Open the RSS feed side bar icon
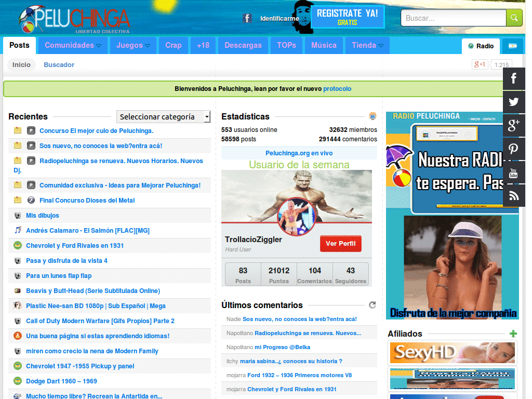The width and height of the screenshot is (532, 399). pyautogui.click(x=514, y=196)
